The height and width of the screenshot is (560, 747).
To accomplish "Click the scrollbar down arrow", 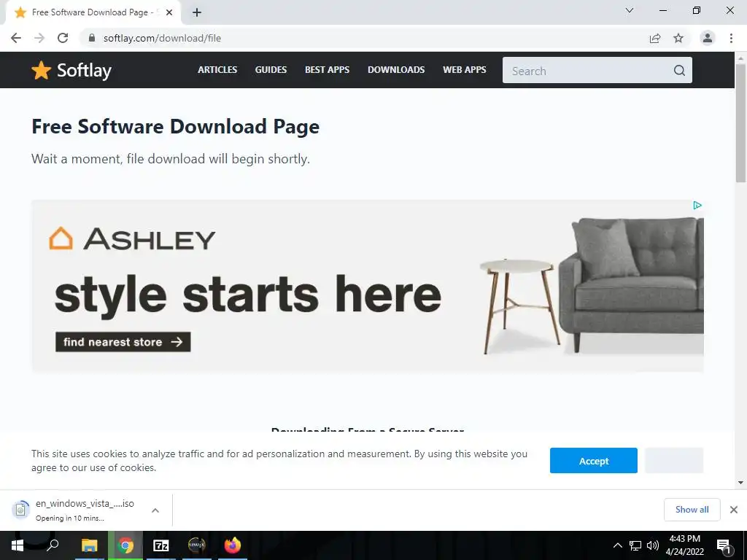I will coord(740,483).
